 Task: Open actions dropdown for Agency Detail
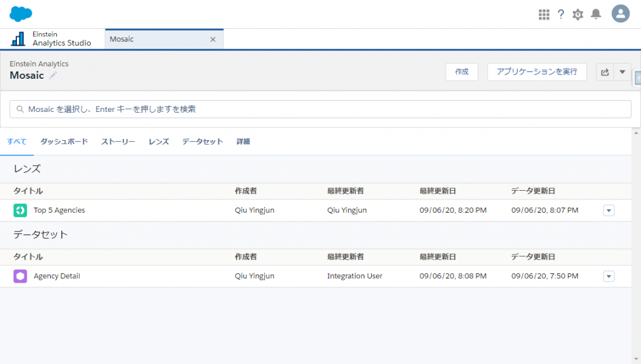(x=608, y=276)
